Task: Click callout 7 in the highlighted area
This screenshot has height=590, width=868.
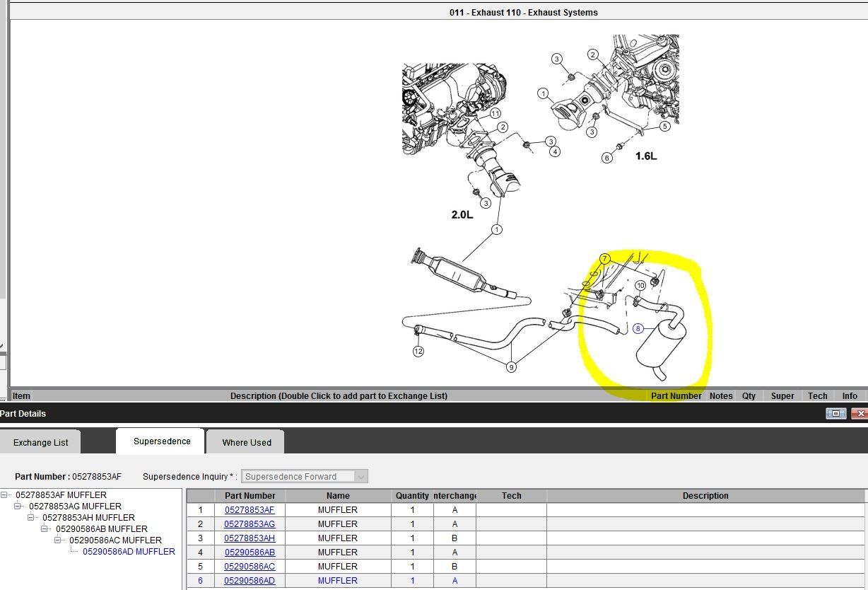Action: tap(605, 259)
